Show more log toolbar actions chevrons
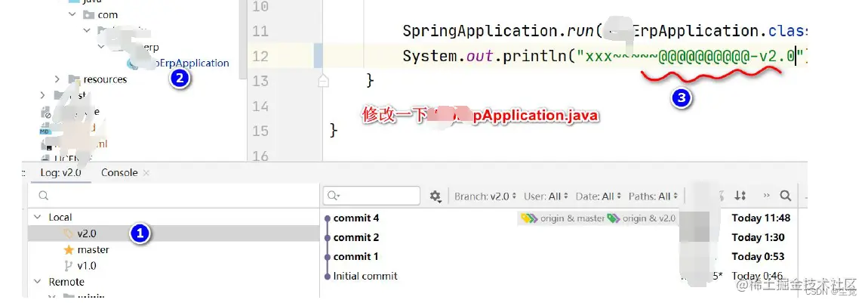Viewport: 868px width, 303px height. [767, 196]
